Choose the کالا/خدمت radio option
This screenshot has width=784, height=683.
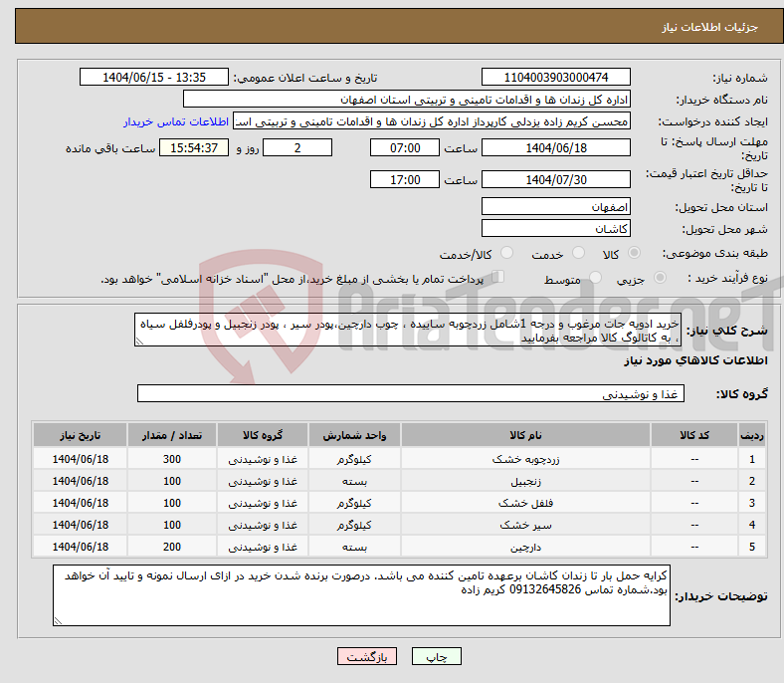click(x=507, y=254)
